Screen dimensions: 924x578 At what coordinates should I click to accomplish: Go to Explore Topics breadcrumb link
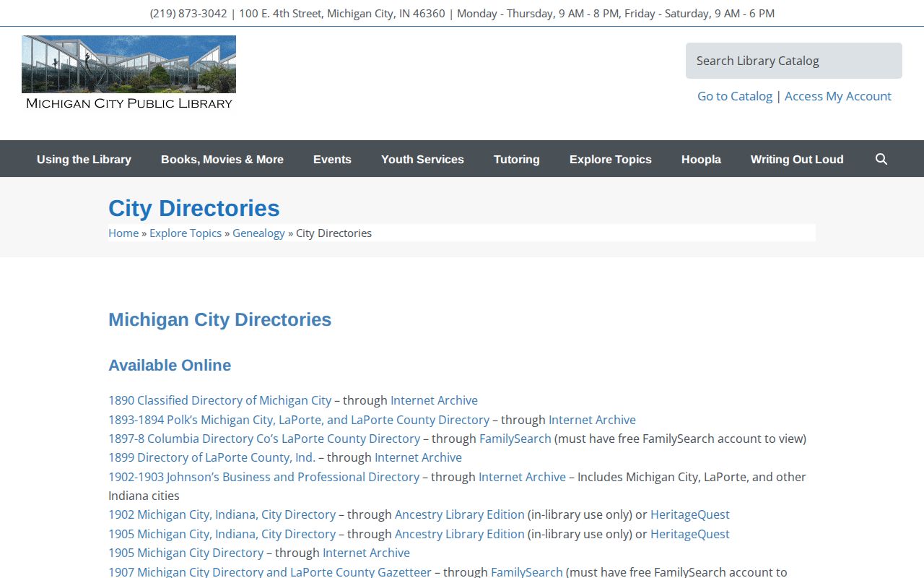(186, 233)
